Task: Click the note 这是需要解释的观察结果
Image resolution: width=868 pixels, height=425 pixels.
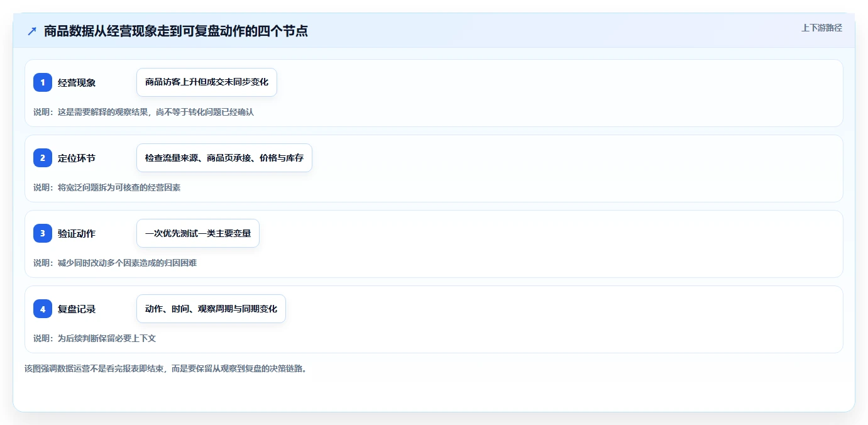Action: tap(101, 112)
